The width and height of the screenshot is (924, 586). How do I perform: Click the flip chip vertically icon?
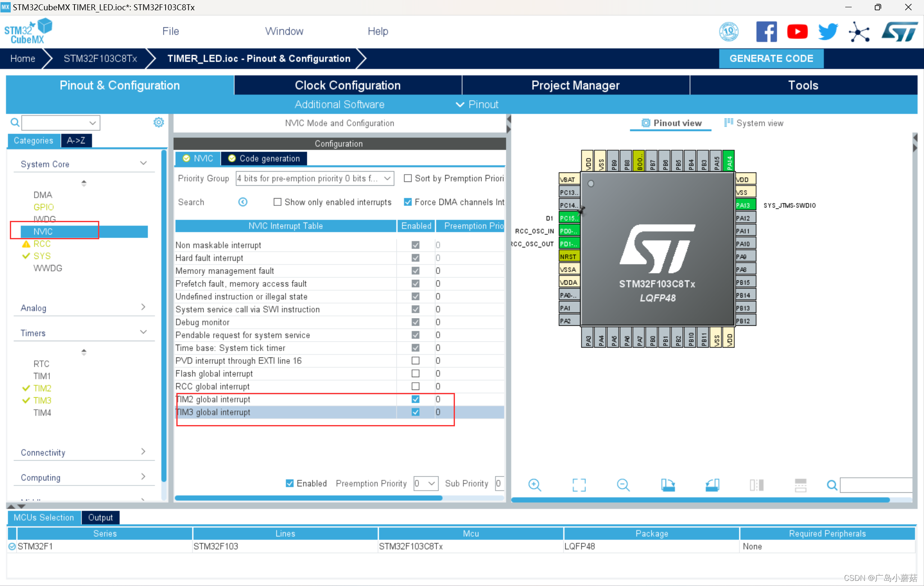[x=757, y=485]
